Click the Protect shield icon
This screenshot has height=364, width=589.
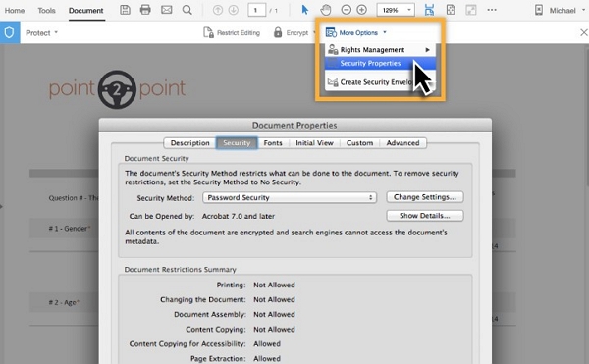(x=10, y=33)
